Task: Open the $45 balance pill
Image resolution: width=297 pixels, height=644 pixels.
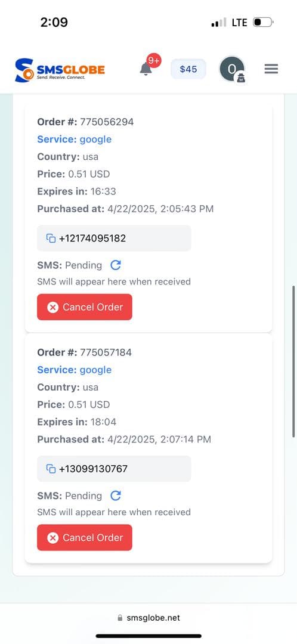Action: click(188, 69)
